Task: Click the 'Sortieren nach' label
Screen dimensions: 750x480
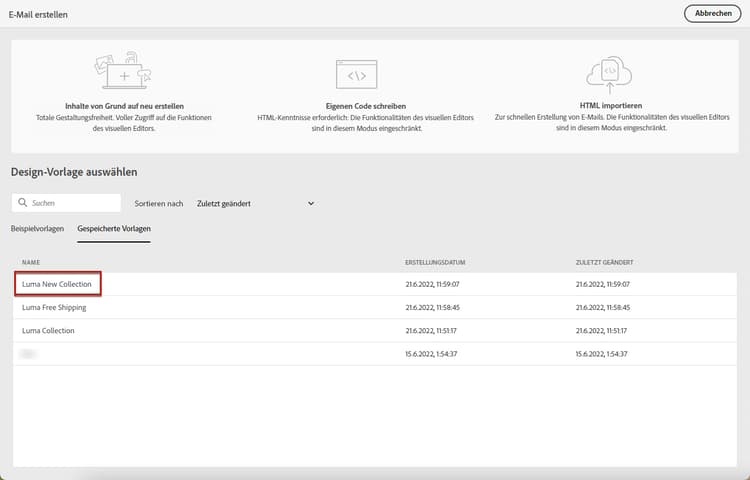Action: (x=159, y=204)
